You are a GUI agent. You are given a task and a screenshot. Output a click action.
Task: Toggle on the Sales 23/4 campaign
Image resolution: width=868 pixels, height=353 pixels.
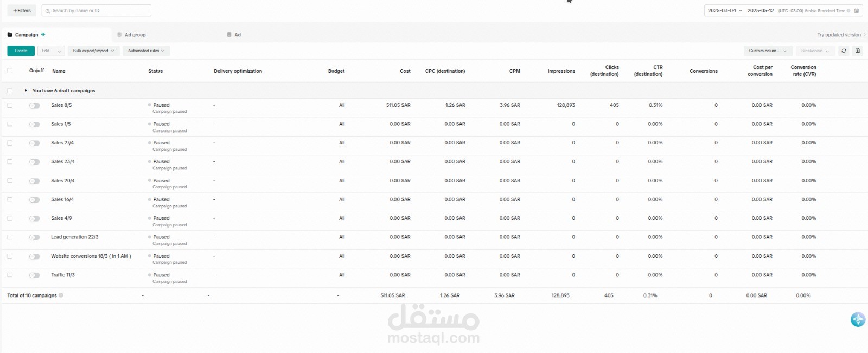(34, 162)
